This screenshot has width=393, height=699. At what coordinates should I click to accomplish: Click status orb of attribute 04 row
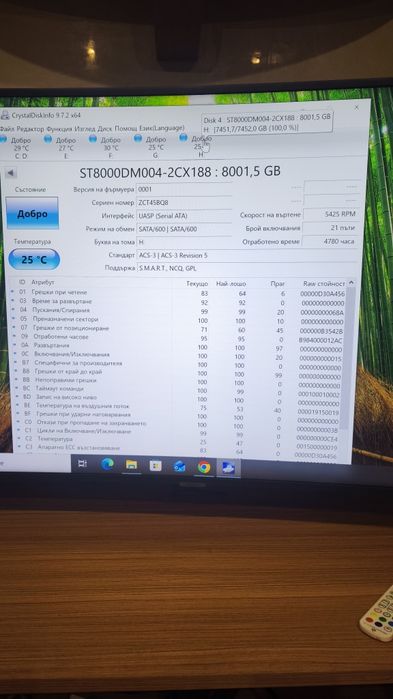[12, 310]
